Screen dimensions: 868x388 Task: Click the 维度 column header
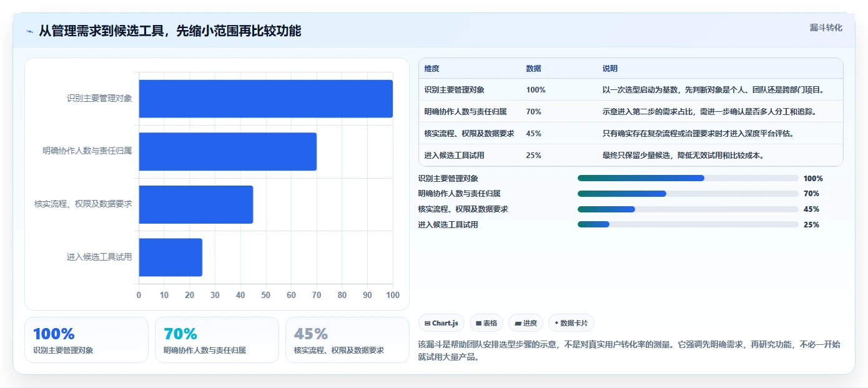[432, 69]
